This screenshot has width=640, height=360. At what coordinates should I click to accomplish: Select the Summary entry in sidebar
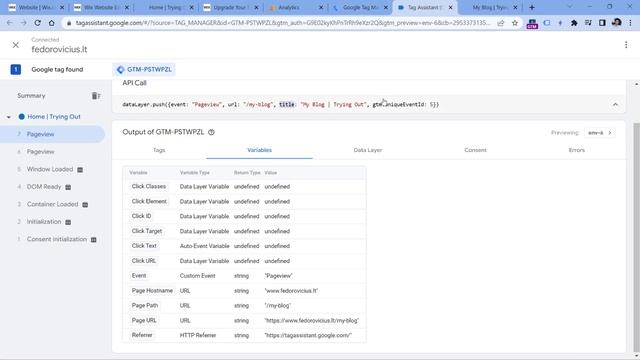tap(31, 96)
